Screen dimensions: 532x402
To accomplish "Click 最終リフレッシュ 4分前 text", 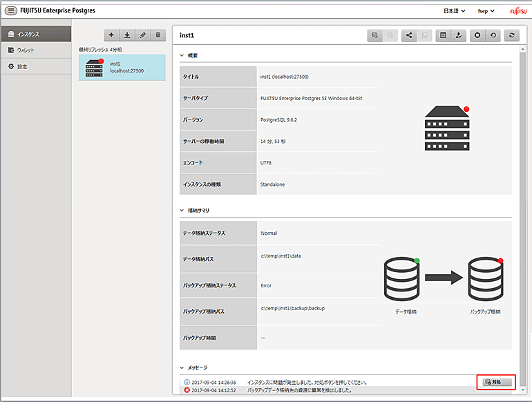I will (100, 50).
